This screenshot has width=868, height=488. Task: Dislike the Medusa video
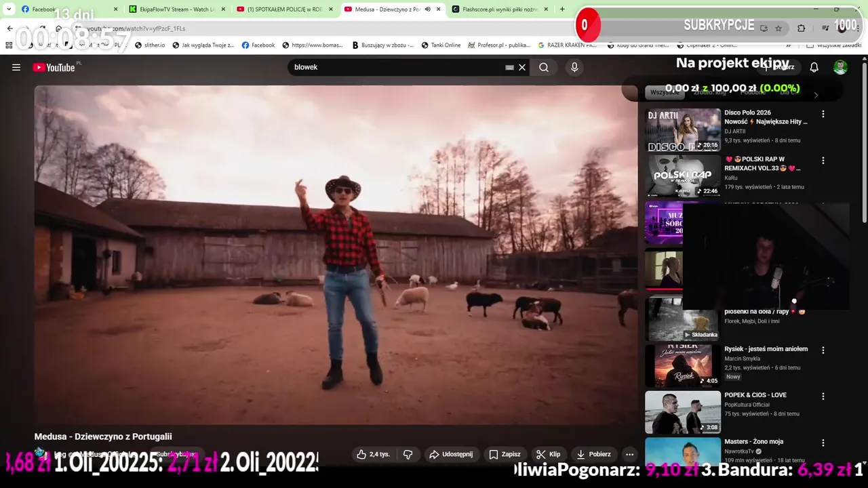click(408, 454)
